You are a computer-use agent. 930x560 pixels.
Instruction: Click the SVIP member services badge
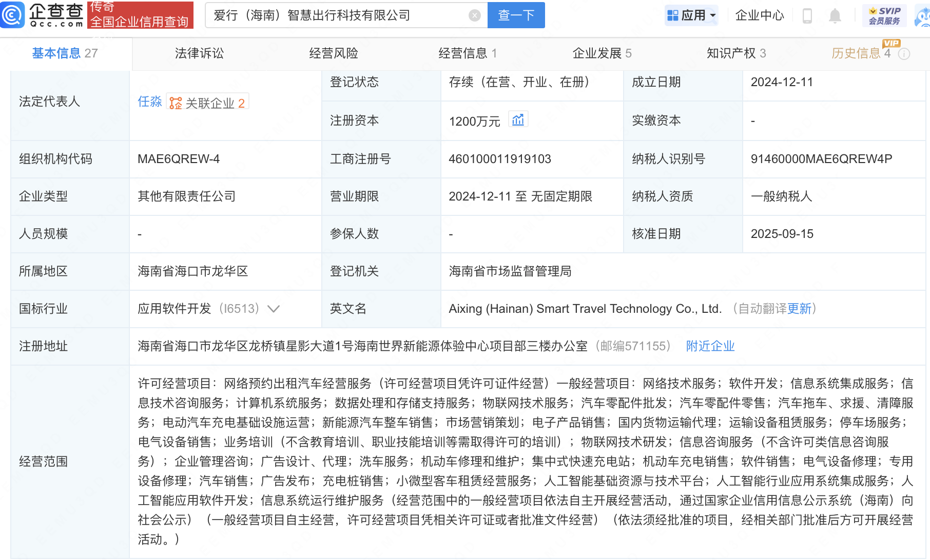pos(884,15)
